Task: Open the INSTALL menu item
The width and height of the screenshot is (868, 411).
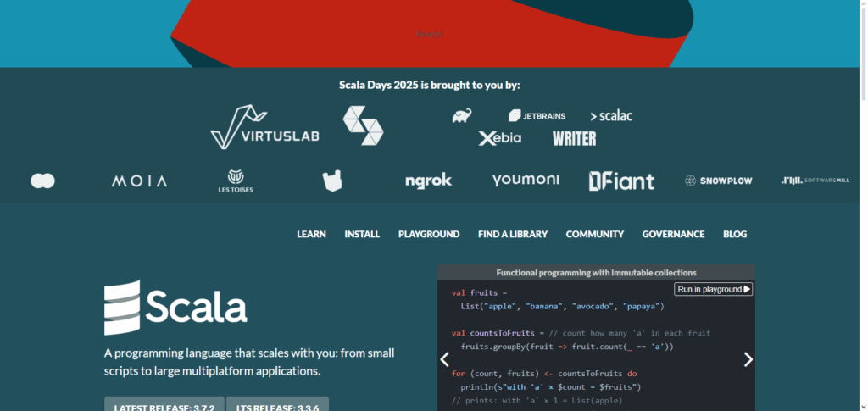Action: (362, 234)
